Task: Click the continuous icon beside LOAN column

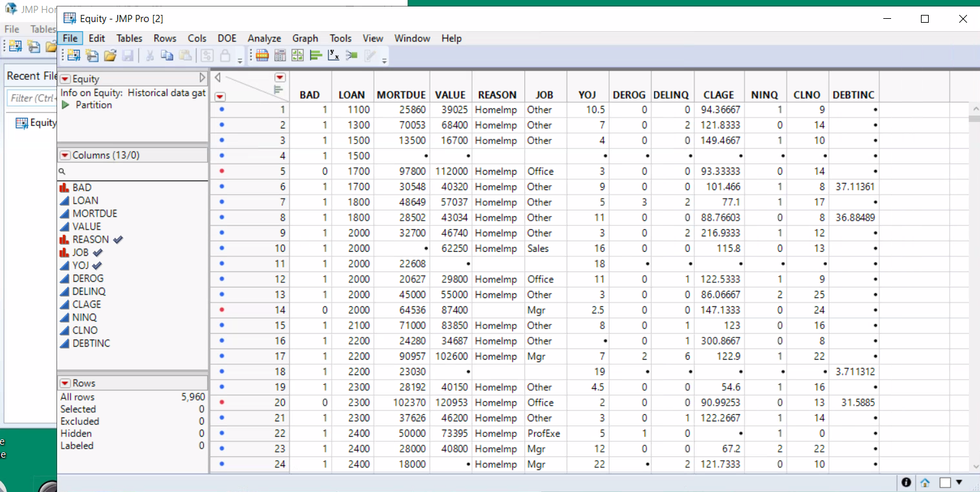Action: [x=64, y=201]
